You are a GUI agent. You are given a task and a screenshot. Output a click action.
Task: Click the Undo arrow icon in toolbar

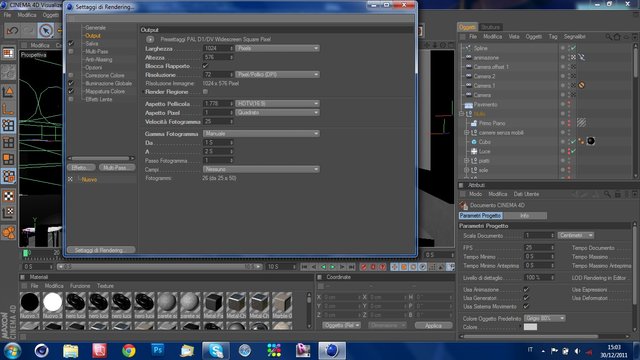(x=12, y=31)
